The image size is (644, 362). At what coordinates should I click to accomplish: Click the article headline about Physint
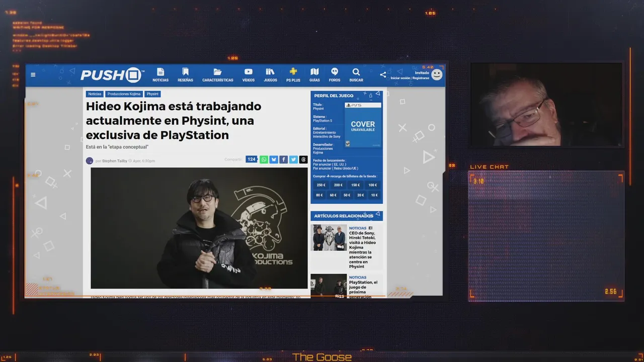(x=174, y=121)
